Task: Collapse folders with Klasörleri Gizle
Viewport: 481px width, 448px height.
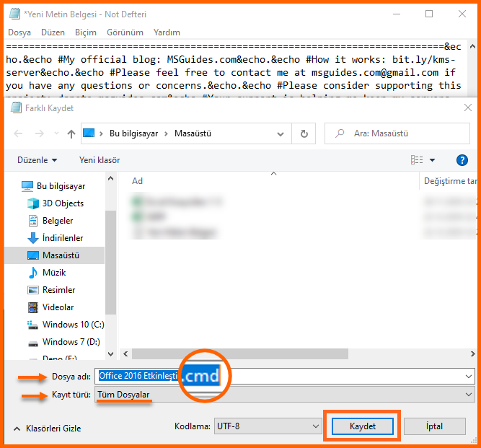Action: [48, 429]
